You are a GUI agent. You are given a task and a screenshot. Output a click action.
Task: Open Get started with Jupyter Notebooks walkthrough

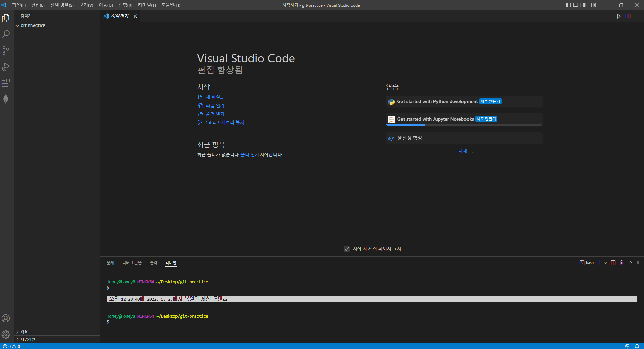[x=464, y=119]
